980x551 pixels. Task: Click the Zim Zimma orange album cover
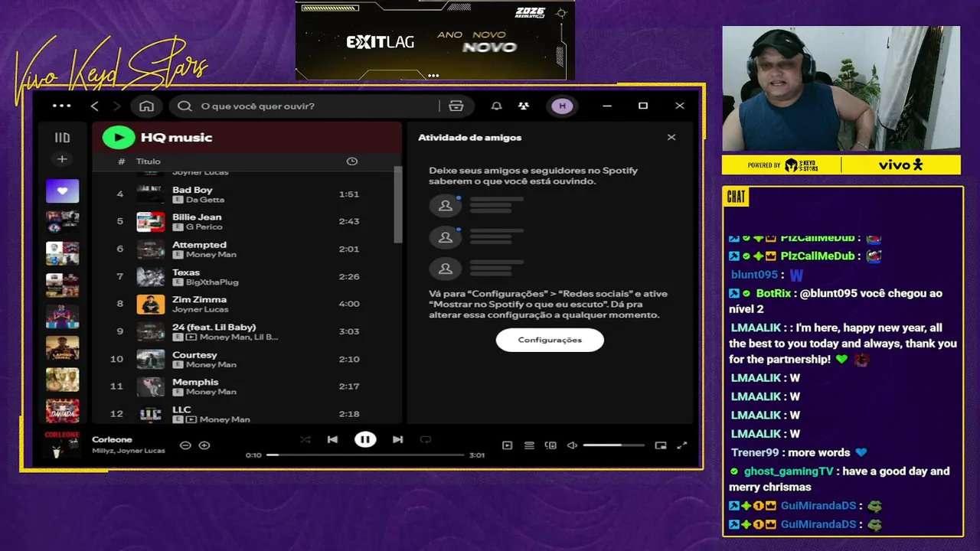pos(151,304)
